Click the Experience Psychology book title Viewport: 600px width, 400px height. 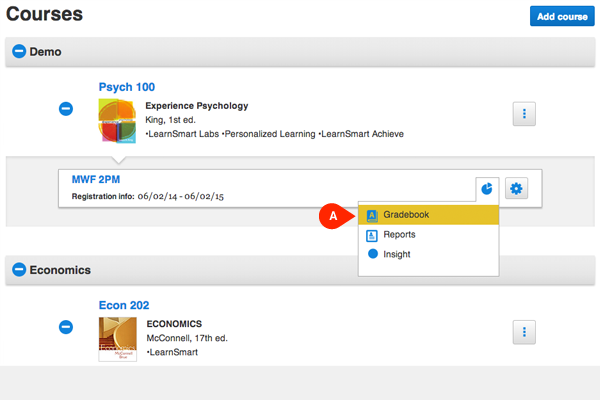point(197,106)
